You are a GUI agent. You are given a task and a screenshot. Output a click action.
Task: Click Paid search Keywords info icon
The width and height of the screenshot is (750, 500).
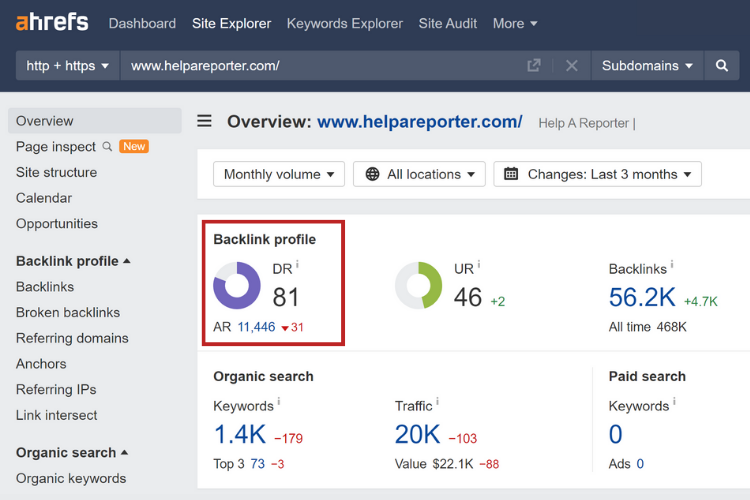pos(674,401)
